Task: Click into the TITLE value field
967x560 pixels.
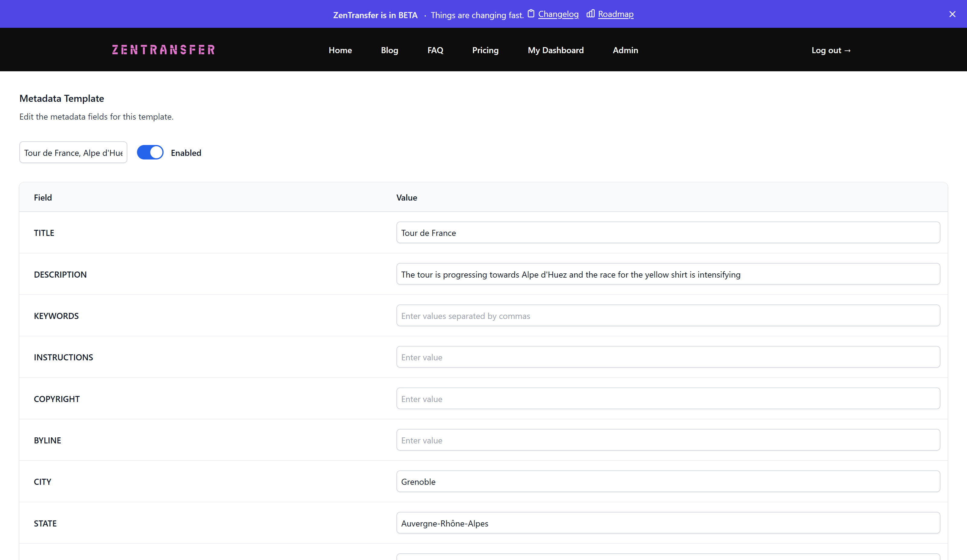Action: click(x=668, y=233)
